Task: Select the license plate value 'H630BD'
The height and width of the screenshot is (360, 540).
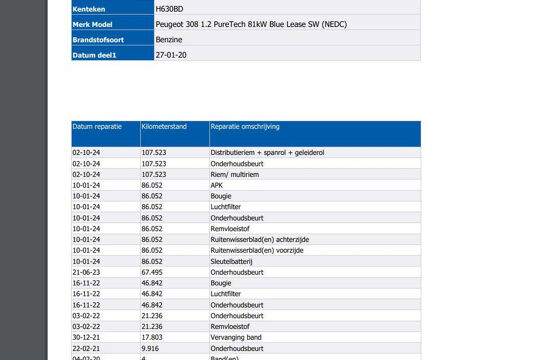Action: (169, 9)
